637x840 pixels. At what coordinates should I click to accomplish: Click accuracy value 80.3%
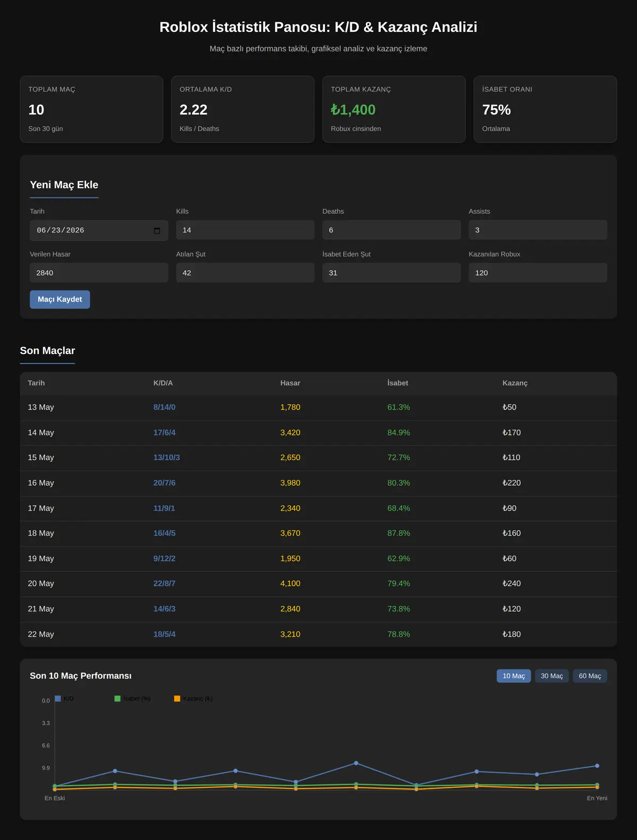[x=399, y=483]
